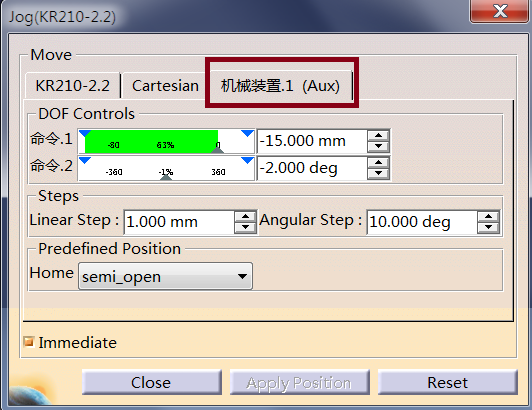Expand semi_open combo box arrow

tap(242, 276)
